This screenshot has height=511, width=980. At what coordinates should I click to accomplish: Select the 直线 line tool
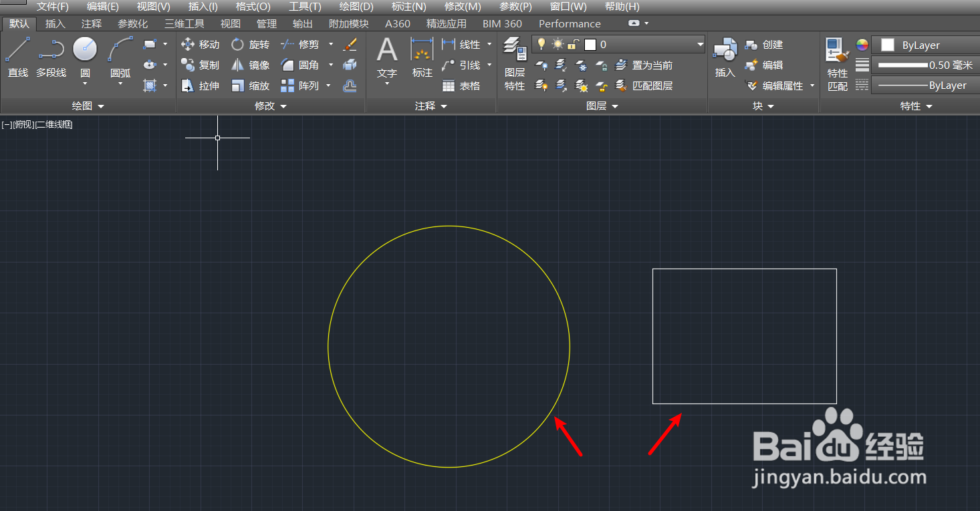pyautogui.click(x=18, y=57)
